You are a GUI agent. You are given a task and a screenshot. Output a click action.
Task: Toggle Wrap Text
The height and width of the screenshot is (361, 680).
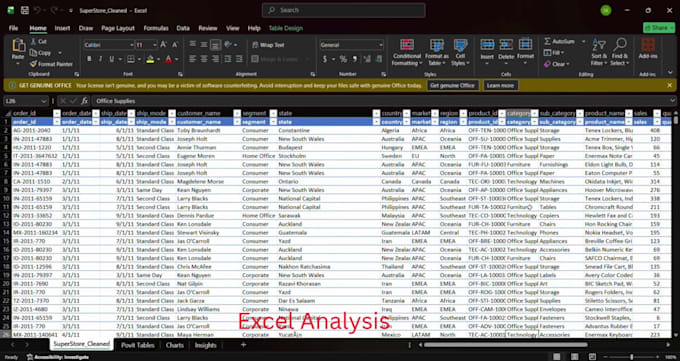[x=268, y=45]
